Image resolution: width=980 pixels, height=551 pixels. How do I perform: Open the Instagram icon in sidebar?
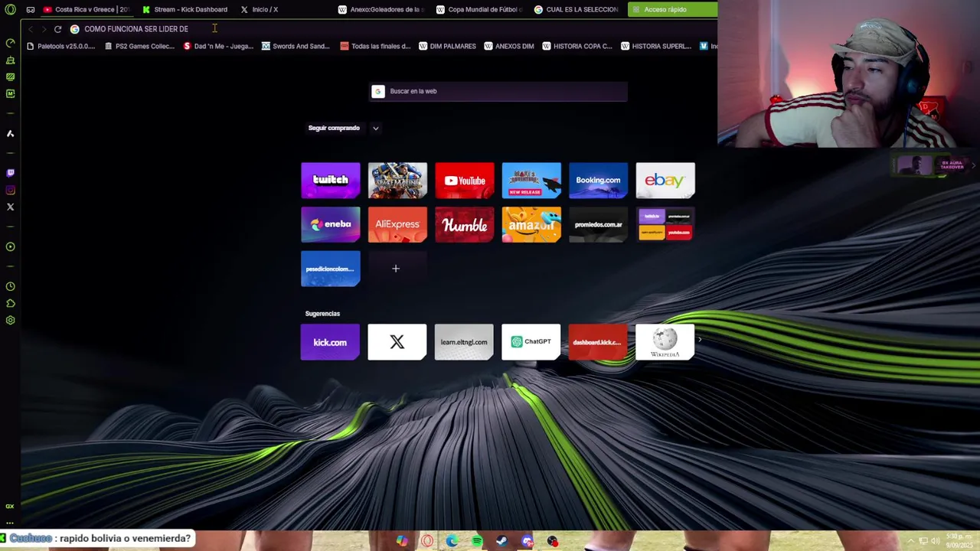[10, 190]
